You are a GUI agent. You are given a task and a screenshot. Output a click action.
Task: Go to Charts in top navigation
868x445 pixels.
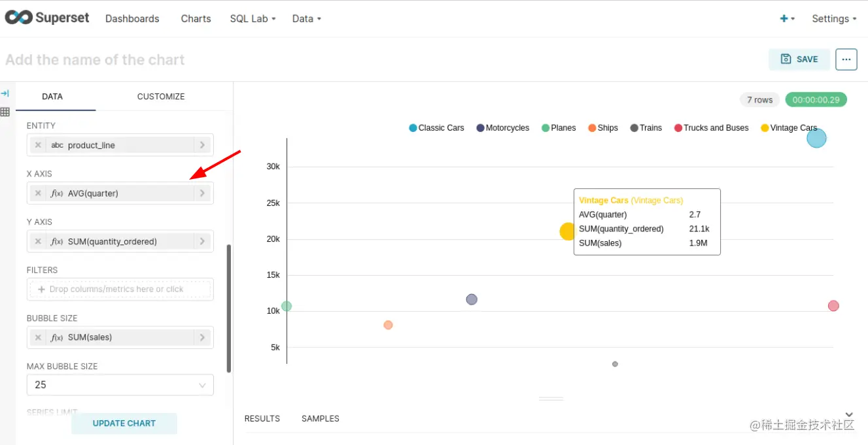(x=196, y=18)
